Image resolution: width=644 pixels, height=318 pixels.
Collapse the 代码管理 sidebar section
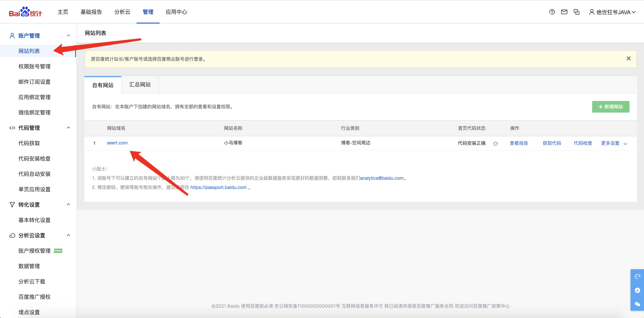coord(68,128)
